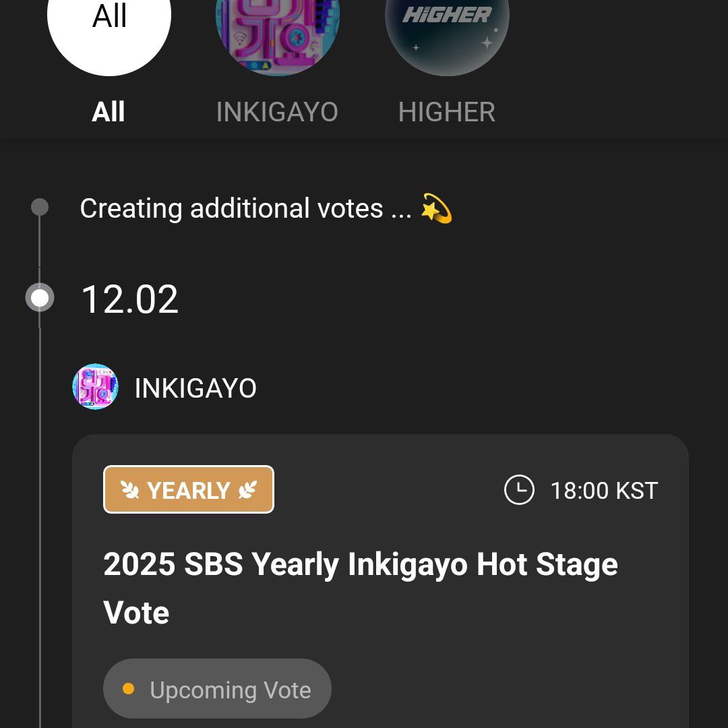Click the INKIGAYO program name above the card

click(195, 388)
